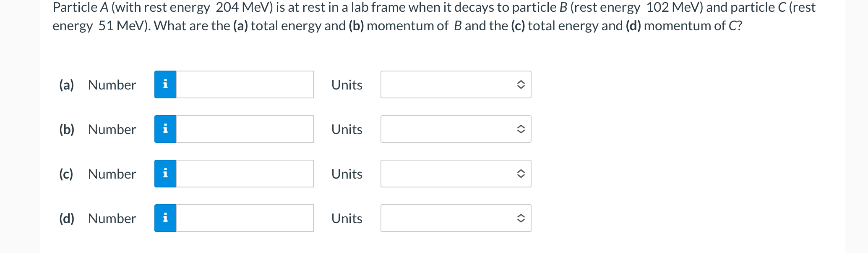Viewport: 868px width, 253px height.
Task: Select the part (d) number input box
Action: [245, 218]
